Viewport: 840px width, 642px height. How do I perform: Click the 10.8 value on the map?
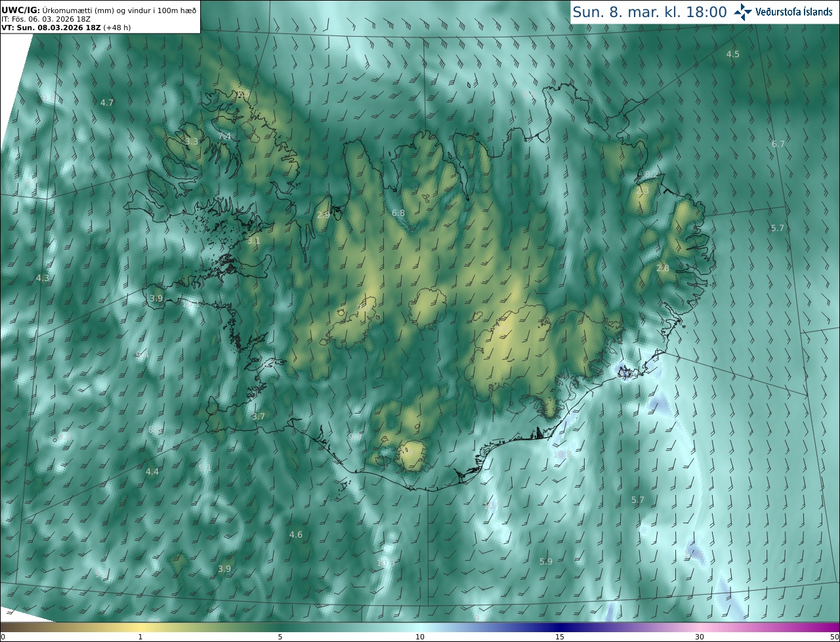(x=562, y=454)
